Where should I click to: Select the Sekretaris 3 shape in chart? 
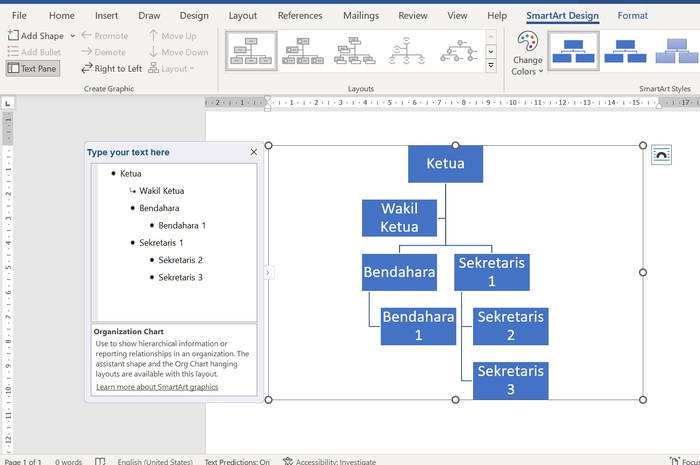[x=511, y=380]
